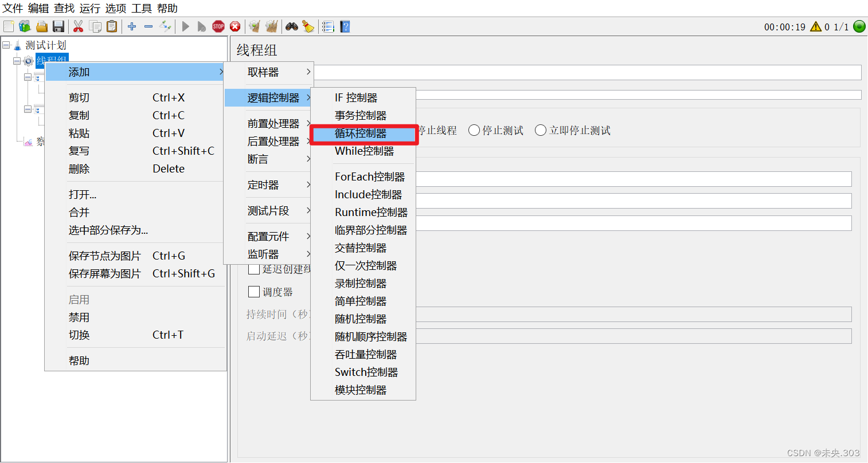
Task: Open the Function Helper list icon
Action: [x=328, y=26]
